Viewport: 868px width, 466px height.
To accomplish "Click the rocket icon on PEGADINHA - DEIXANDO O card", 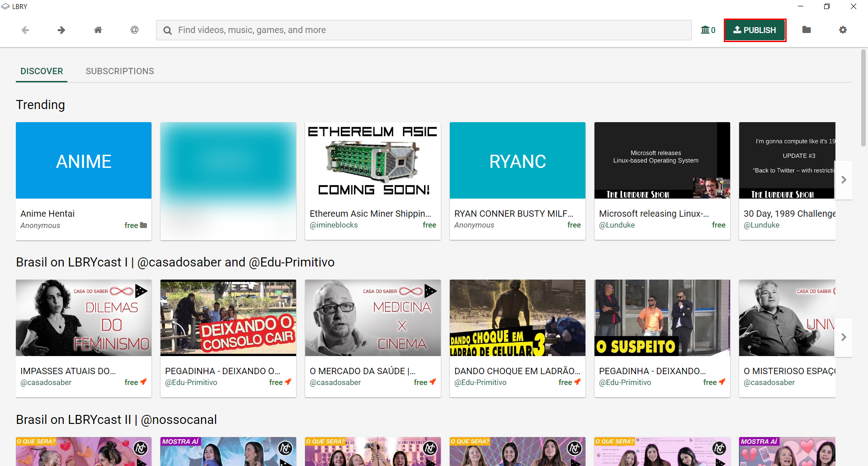I will 288,382.
